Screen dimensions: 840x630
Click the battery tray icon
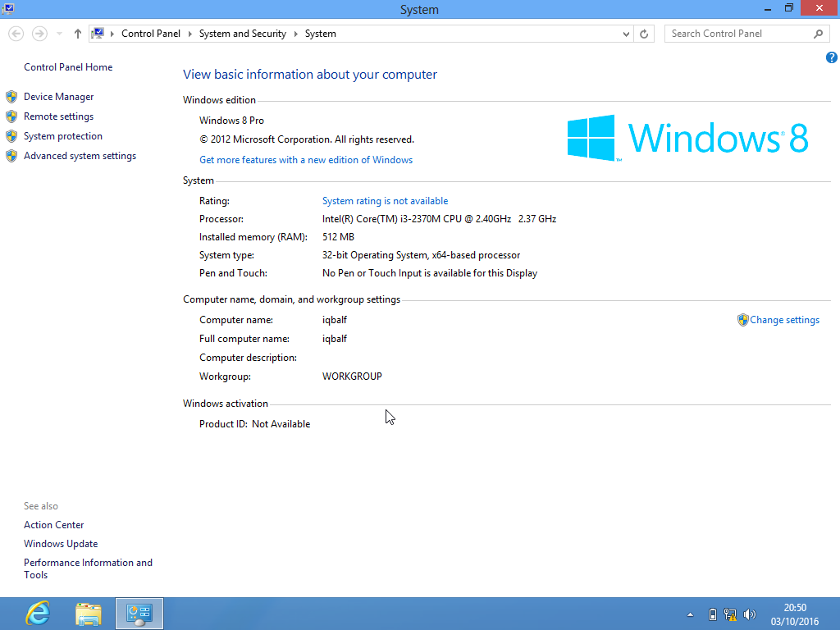coord(713,614)
